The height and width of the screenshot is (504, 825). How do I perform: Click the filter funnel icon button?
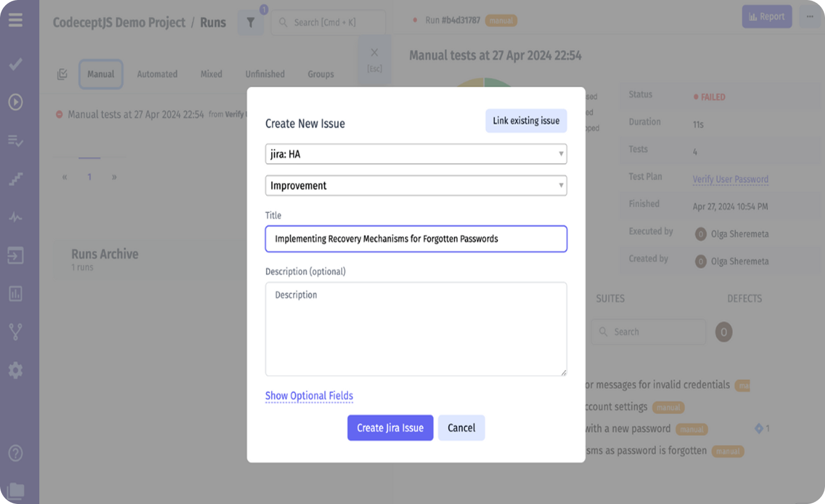250,23
